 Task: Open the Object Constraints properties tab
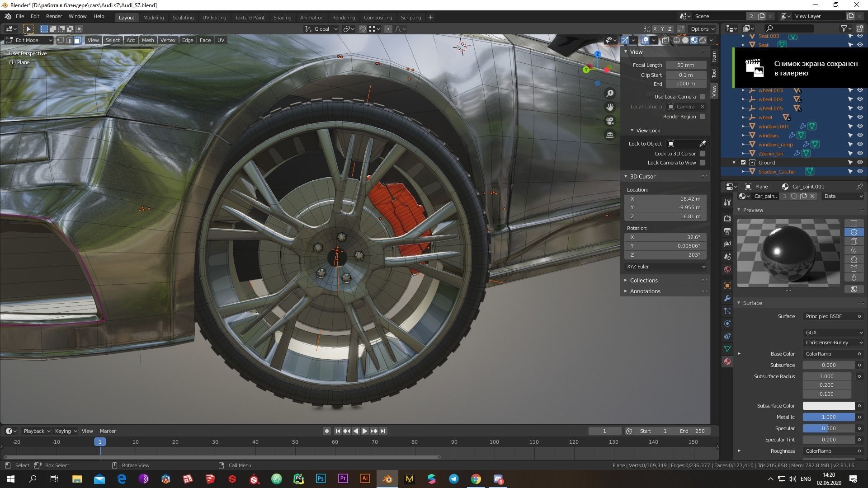[727, 336]
